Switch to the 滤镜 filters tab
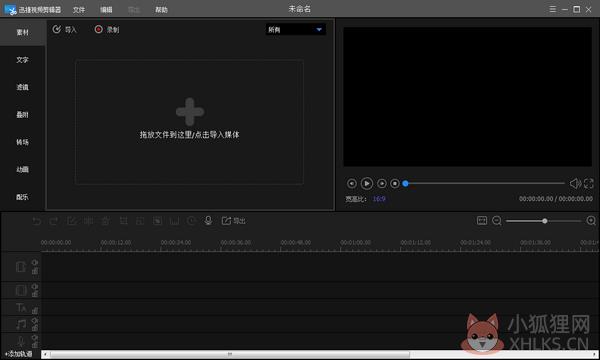The image size is (600, 360). click(23, 87)
